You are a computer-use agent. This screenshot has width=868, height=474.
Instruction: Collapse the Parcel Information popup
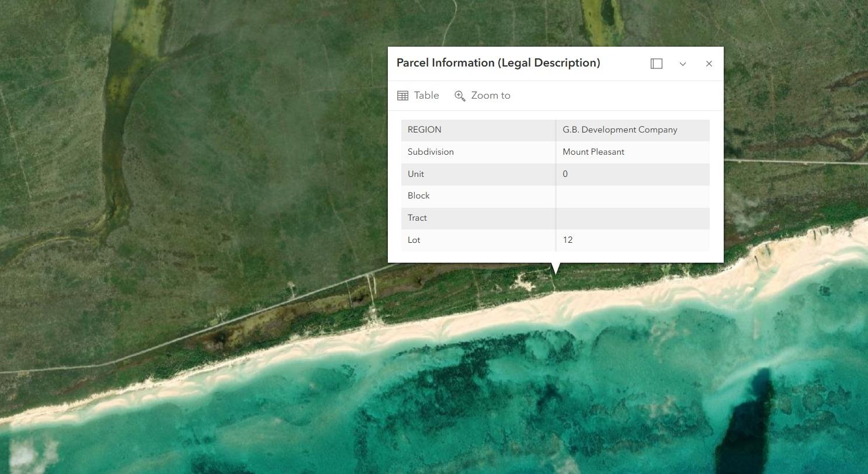(682, 64)
